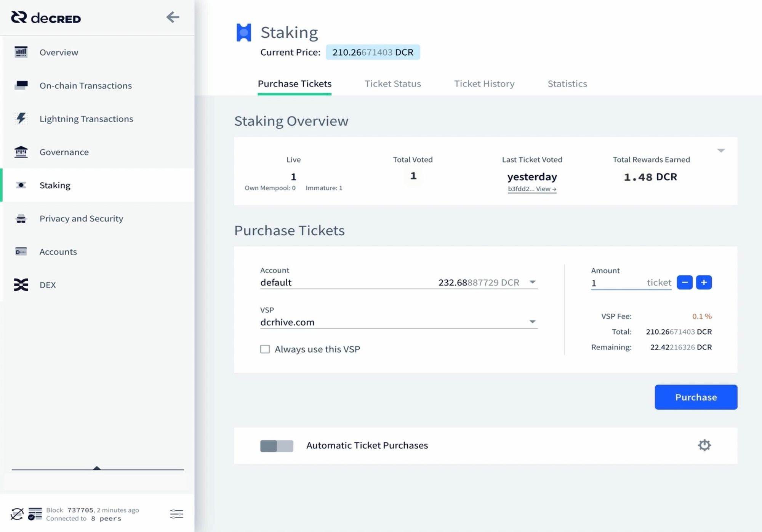Image resolution: width=762 pixels, height=532 pixels.
Task: Switch to Ticket Status tab
Action: 392,84
